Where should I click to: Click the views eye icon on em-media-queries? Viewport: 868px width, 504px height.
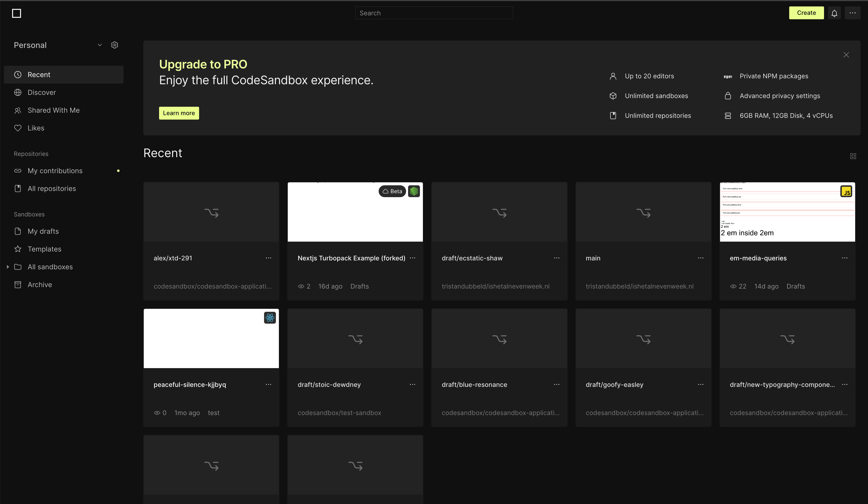point(733,286)
